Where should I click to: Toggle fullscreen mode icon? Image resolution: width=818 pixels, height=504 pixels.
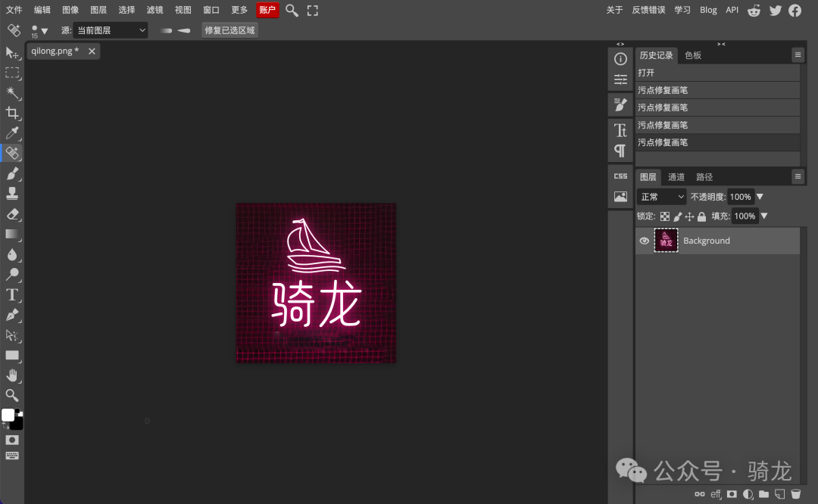pos(313,11)
